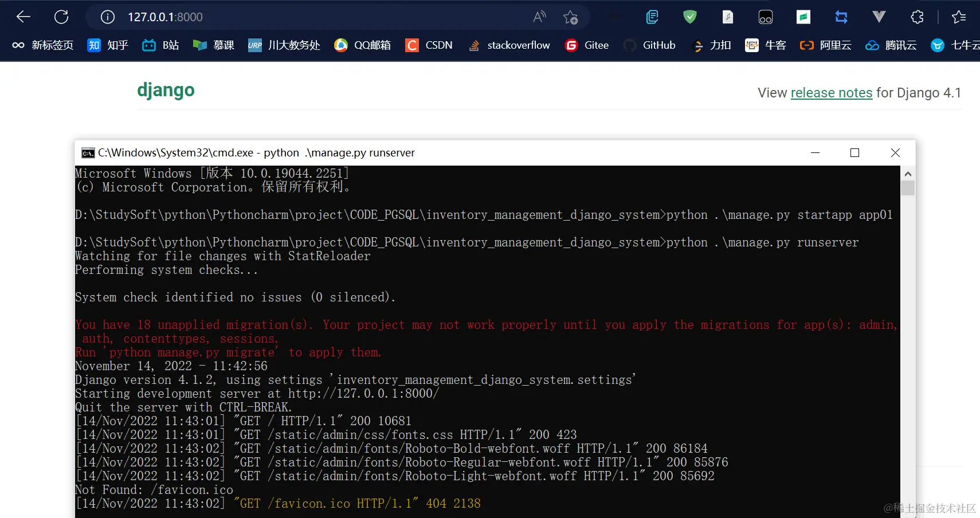Open the Favorites list star icon
This screenshot has width=980, height=518.
(959, 17)
